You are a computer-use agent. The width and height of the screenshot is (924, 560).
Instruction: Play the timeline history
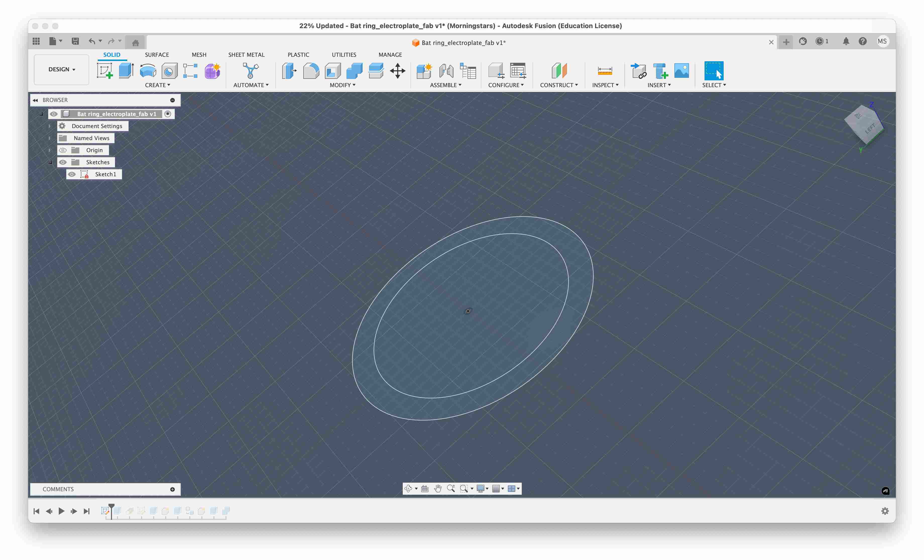62,511
